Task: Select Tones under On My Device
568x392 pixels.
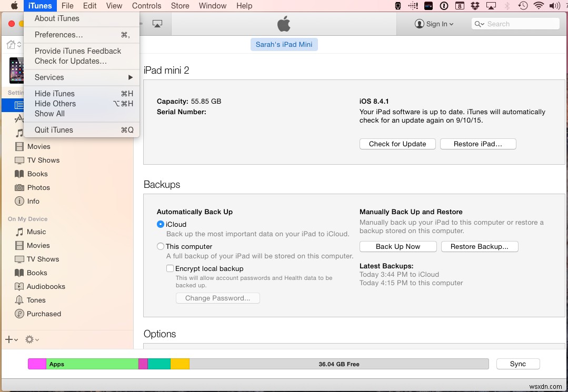Action: tap(35, 300)
